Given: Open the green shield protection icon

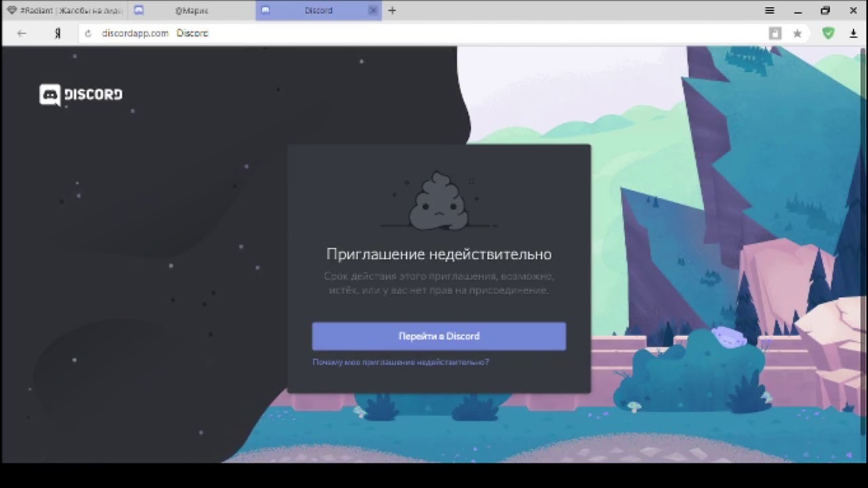Looking at the screenshot, I should [829, 33].
